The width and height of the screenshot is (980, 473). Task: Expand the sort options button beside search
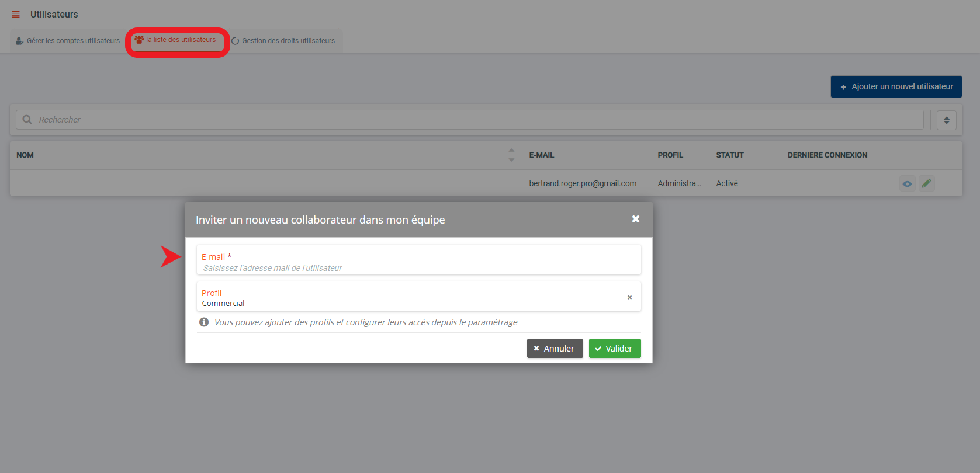click(x=946, y=120)
